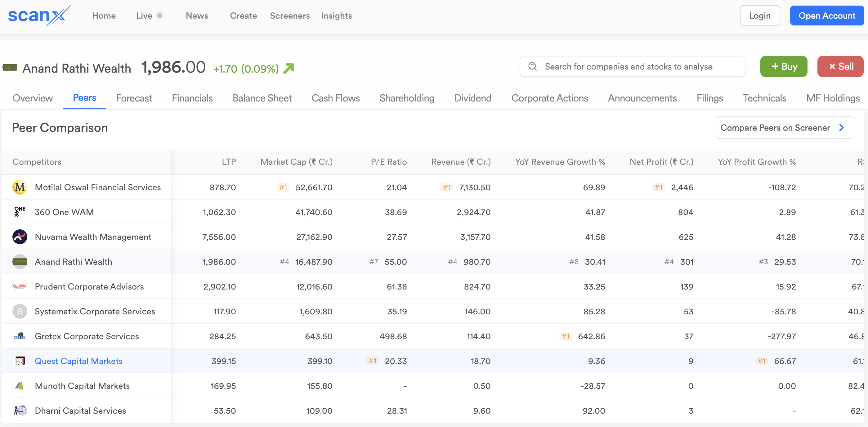This screenshot has width=868, height=427.
Task: Click the Anand Rathi Wealth header logo
Action: coord(10,67)
